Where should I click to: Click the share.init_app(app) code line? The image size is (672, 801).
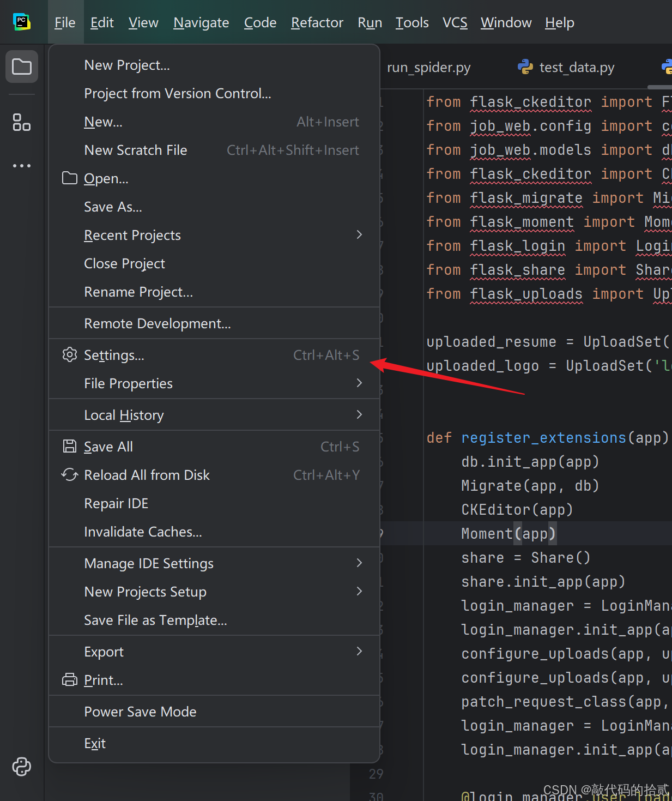click(543, 582)
